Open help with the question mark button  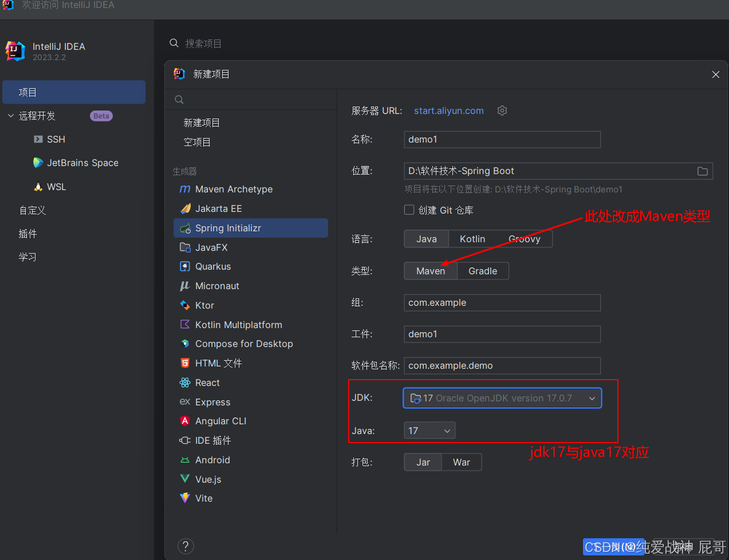(186, 546)
